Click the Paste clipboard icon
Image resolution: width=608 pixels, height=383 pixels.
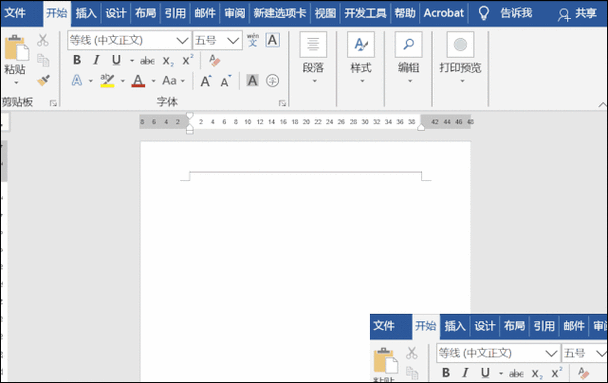point(16,48)
